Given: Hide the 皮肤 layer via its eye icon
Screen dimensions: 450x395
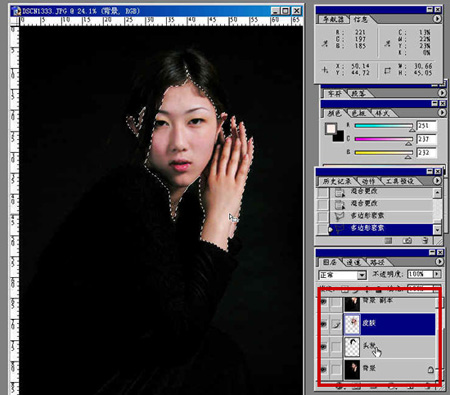Looking at the screenshot, I should (323, 324).
